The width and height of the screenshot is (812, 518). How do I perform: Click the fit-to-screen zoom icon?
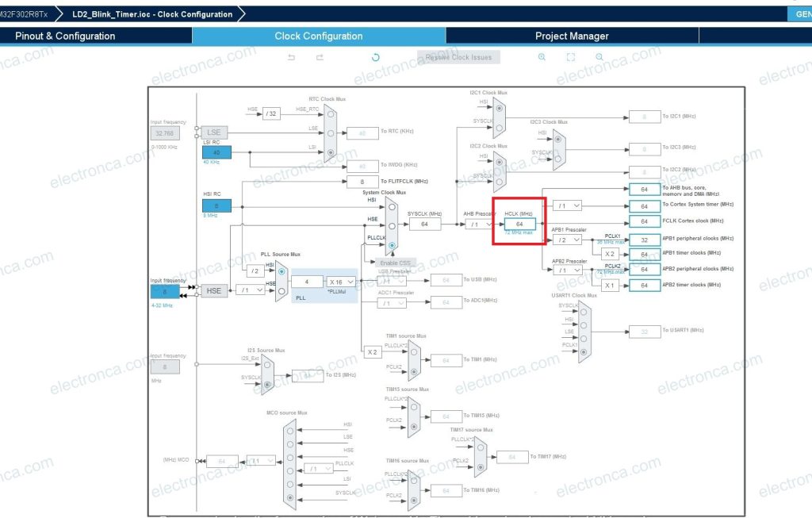click(x=570, y=57)
